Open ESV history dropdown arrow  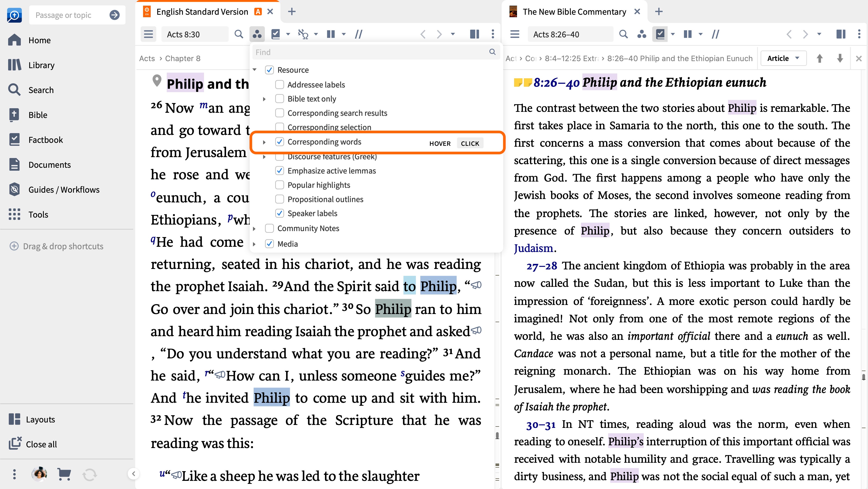[453, 34]
